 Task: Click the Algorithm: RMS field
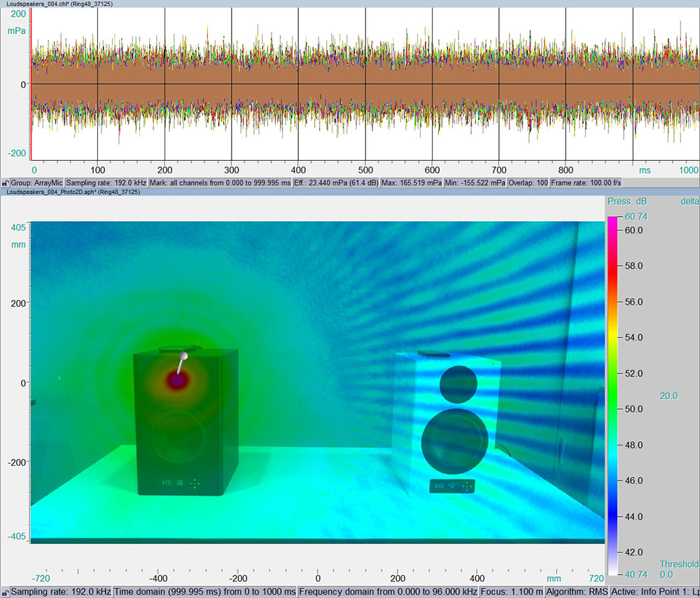point(577,592)
